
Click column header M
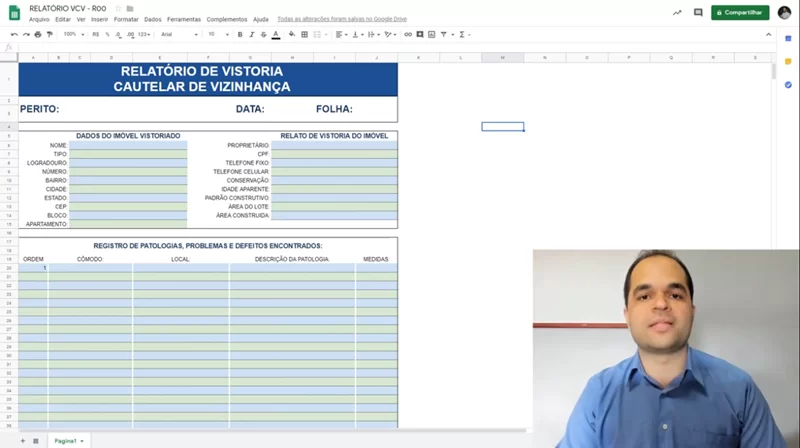point(503,58)
